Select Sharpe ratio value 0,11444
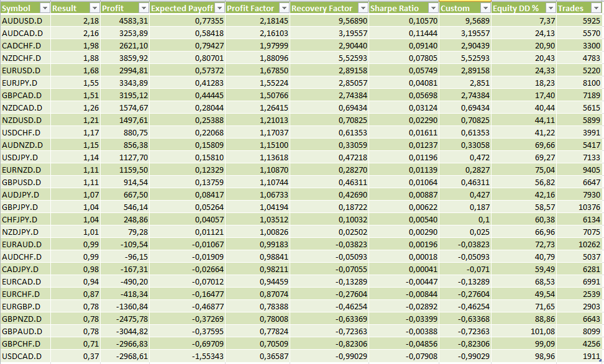604x364 pixels. pyautogui.click(x=404, y=33)
